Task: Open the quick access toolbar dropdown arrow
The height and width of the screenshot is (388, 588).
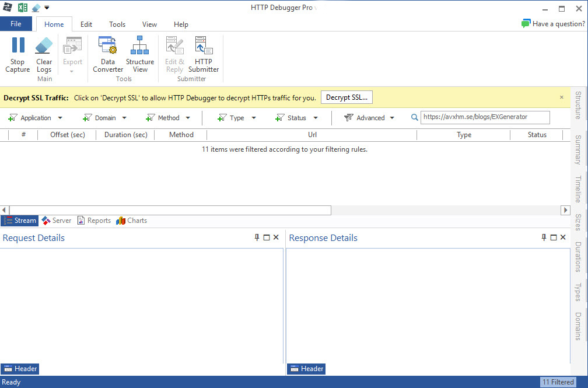Action: pos(47,8)
